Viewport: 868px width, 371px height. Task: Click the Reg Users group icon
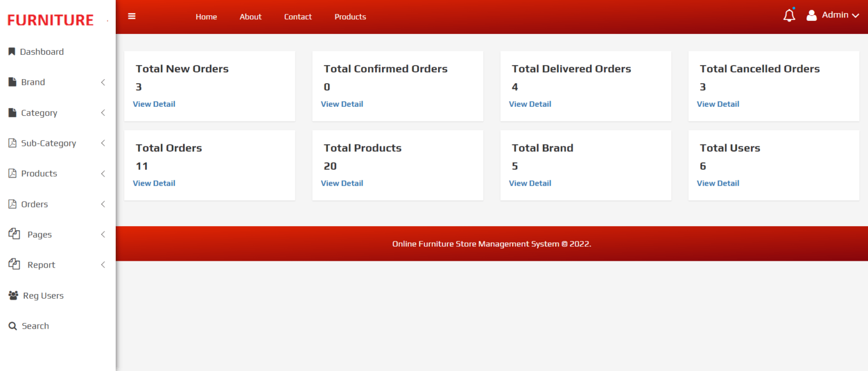pos(12,295)
